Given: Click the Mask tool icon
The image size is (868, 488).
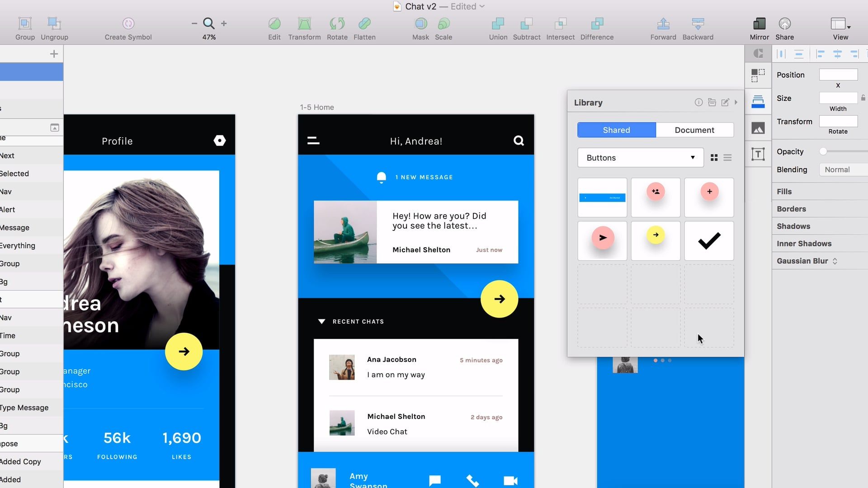Looking at the screenshot, I should [x=420, y=23].
